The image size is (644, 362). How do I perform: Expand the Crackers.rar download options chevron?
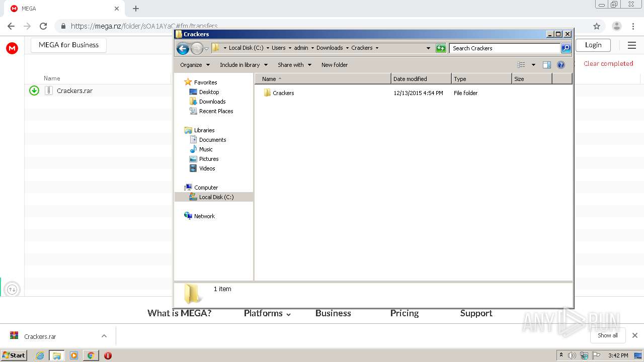104,336
